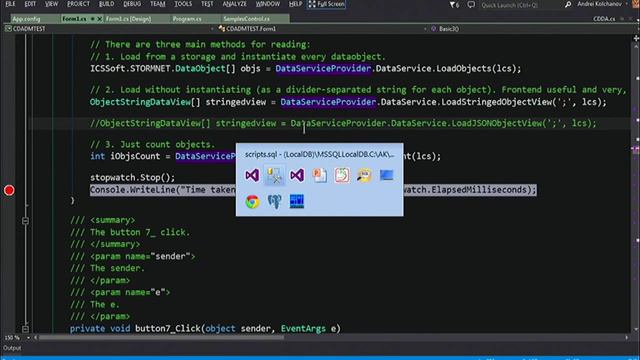Open the TEST menu
The width and height of the screenshot is (640, 360).
tap(207, 4)
